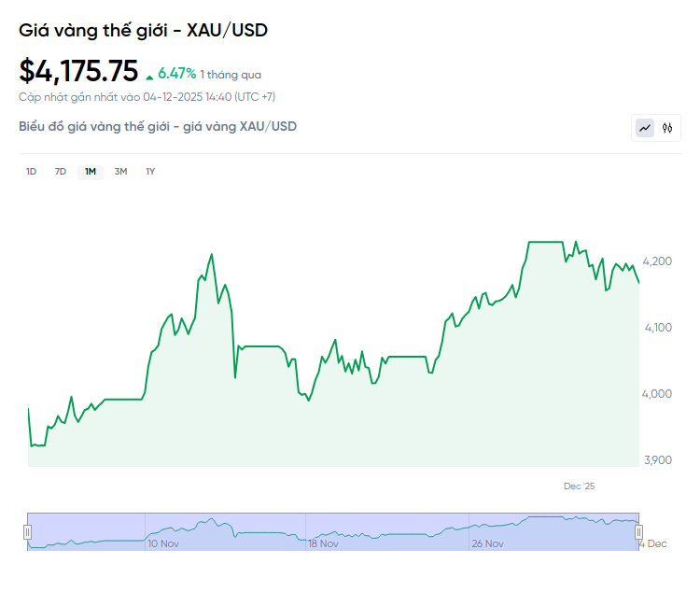Click the left handle of the range navigator
700x592 pixels.
pos(27,532)
